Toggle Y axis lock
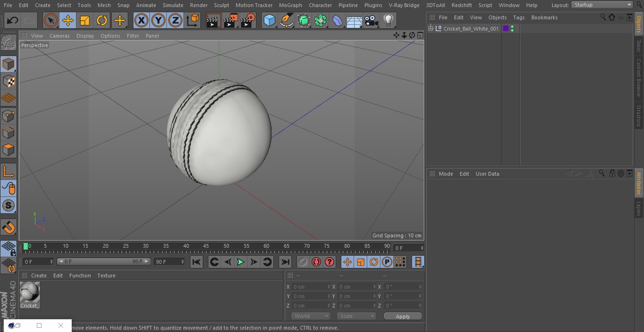644x332 pixels. [158, 20]
